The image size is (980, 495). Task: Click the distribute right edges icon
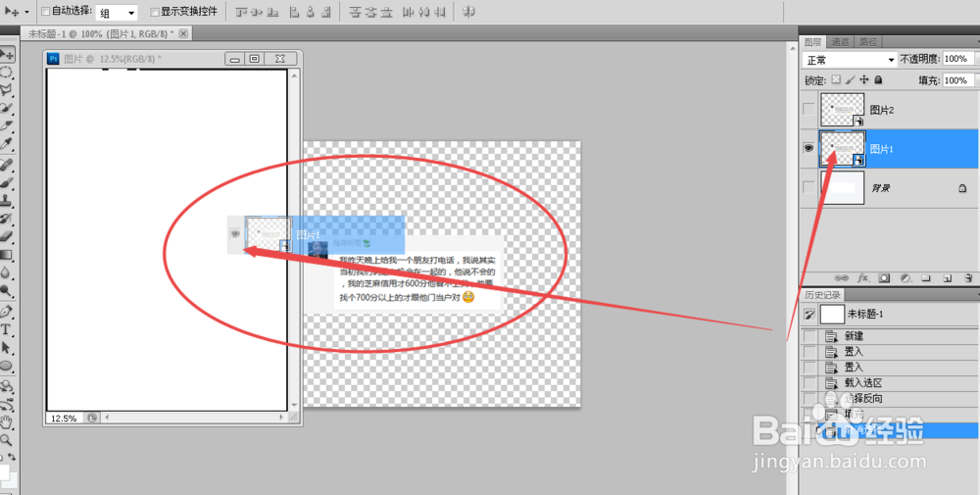pos(441,11)
